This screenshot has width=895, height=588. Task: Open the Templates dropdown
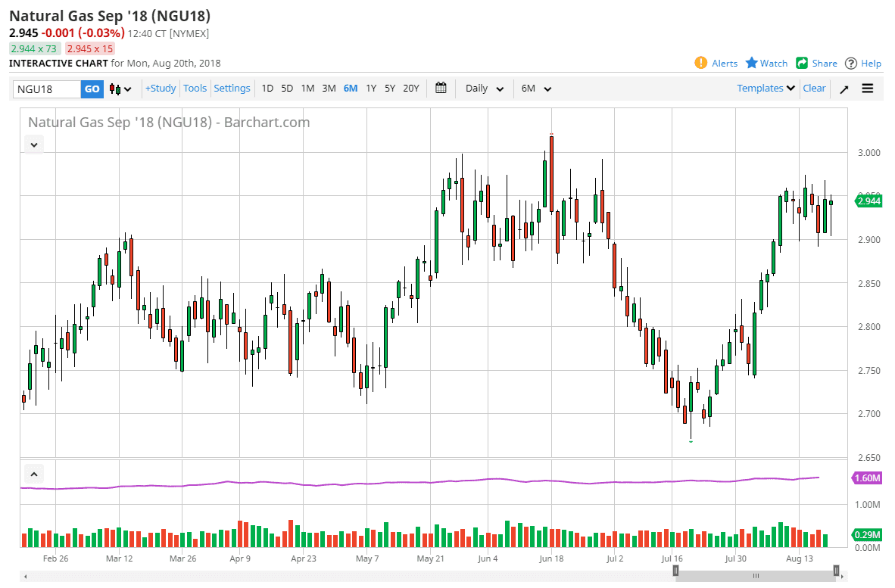coord(766,88)
